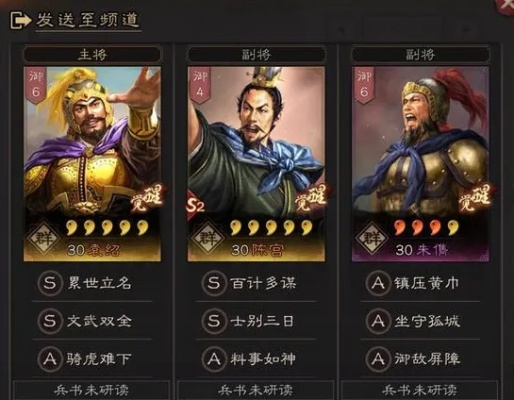Screen dimensions: 514x400
Task: Click the 主将 slot header
Action: point(92,54)
